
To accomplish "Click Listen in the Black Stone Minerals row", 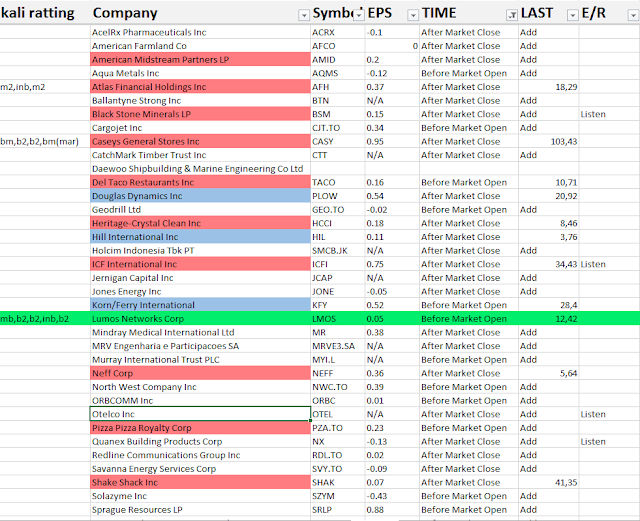I will [593, 114].
